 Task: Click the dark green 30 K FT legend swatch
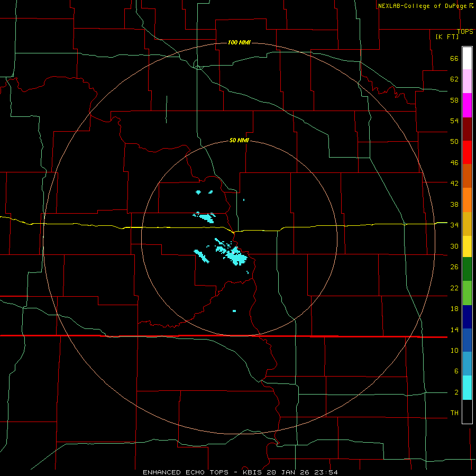[467, 269]
